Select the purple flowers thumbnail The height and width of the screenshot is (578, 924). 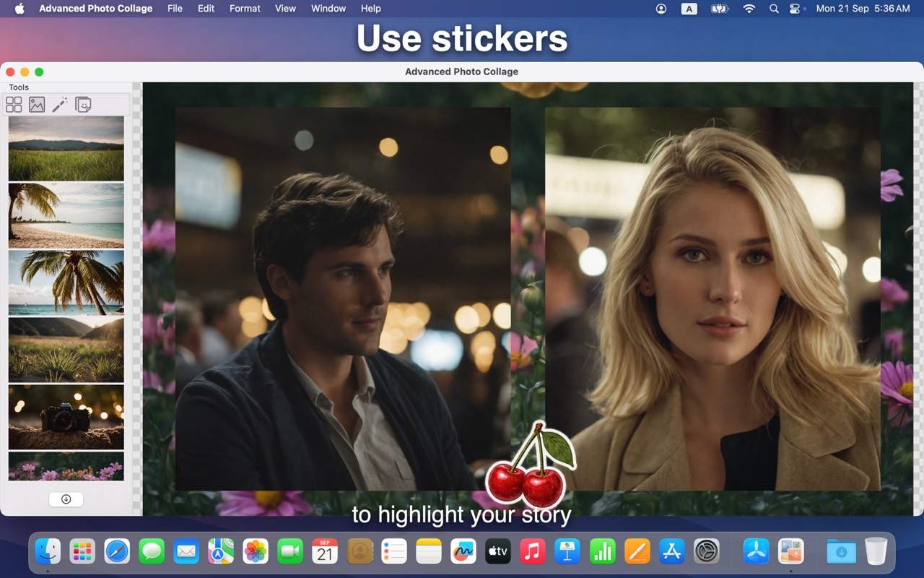(66, 466)
